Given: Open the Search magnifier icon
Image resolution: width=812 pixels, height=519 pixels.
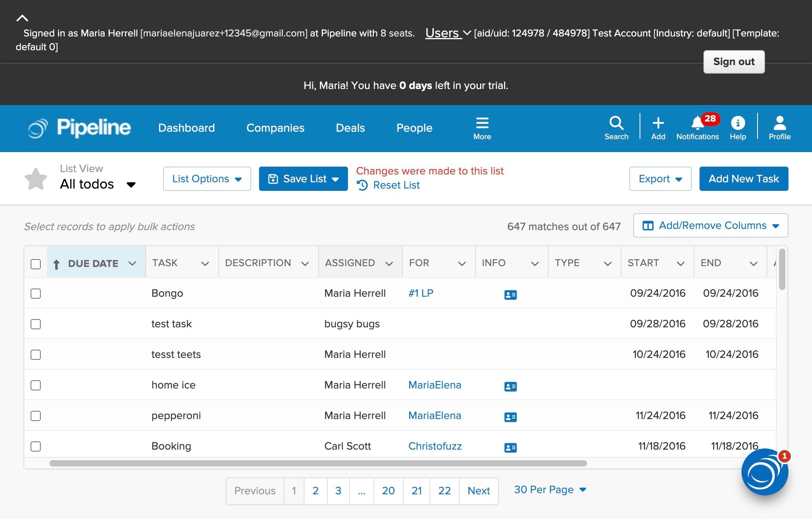Looking at the screenshot, I should point(616,127).
